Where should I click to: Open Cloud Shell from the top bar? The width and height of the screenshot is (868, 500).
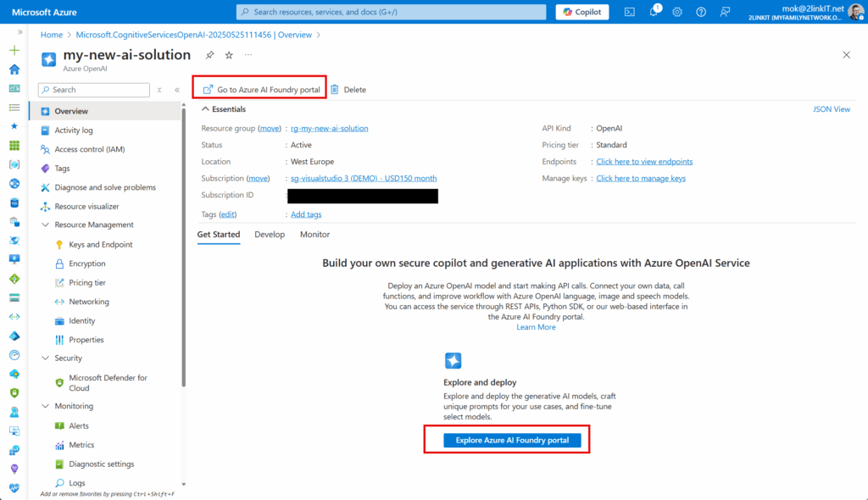click(630, 12)
